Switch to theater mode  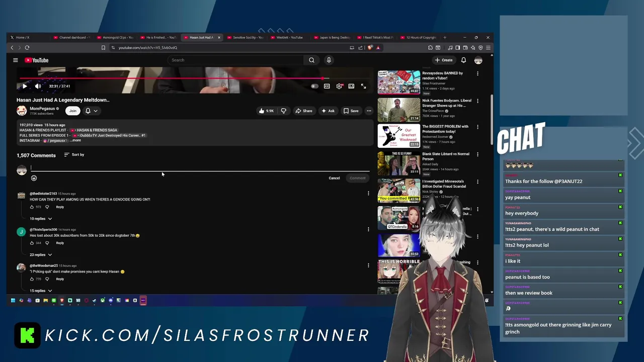pyautogui.click(x=351, y=86)
